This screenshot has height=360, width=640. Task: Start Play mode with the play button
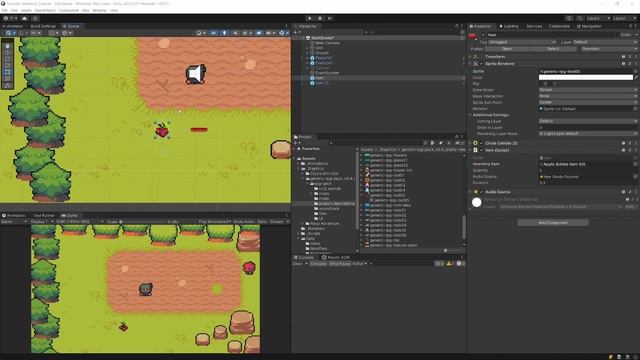pos(310,18)
